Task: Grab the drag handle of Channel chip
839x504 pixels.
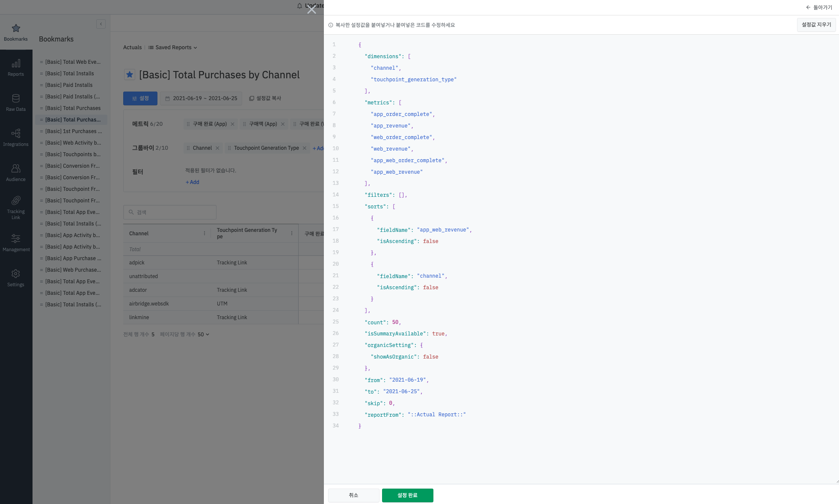Action: coord(188,148)
